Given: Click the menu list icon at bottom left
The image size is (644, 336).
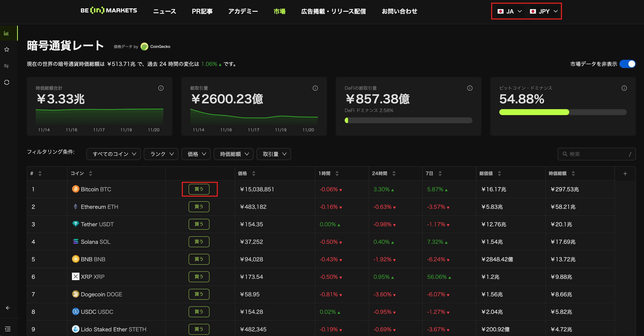Looking at the screenshot, I should [x=8, y=329].
